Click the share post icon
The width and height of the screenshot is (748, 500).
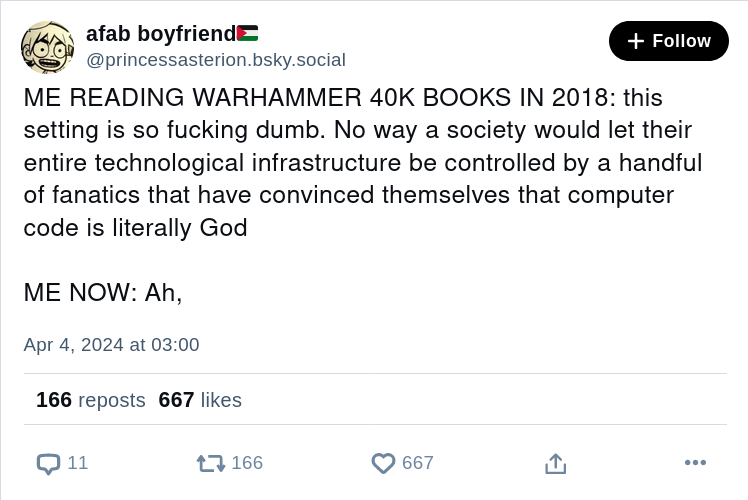tap(556, 464)
